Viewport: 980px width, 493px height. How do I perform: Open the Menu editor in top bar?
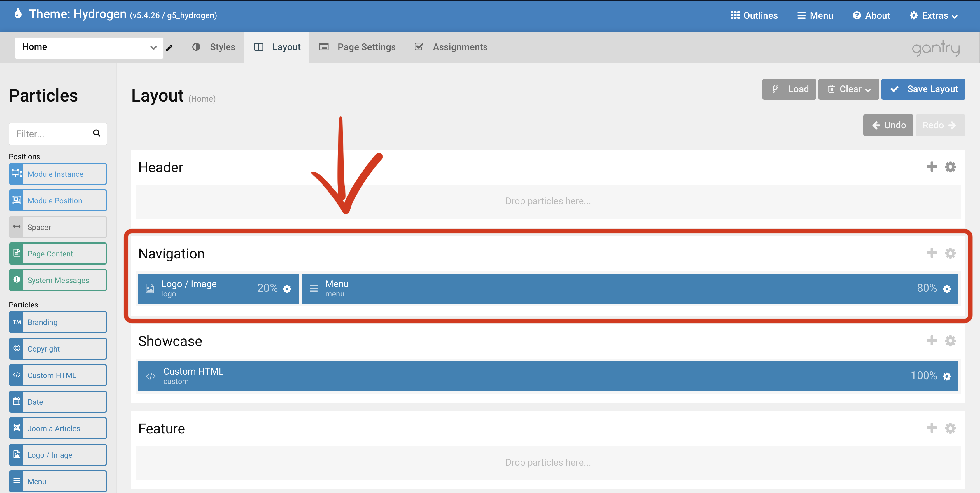click(x=815, y=15)
